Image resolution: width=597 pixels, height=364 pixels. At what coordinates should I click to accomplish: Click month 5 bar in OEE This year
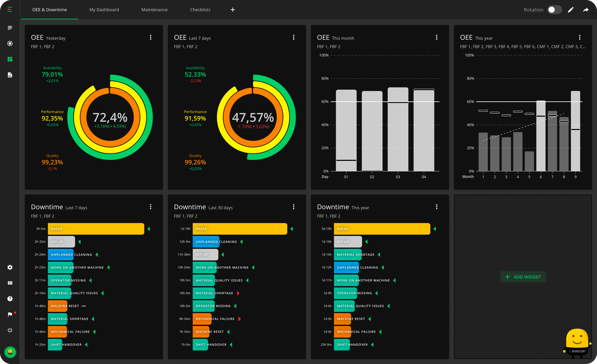[529, 161]
